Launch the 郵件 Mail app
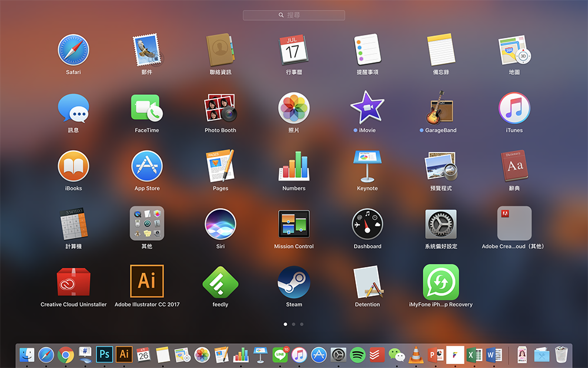Viewport: 588px width, 368px height. click(x=147, y=50)
